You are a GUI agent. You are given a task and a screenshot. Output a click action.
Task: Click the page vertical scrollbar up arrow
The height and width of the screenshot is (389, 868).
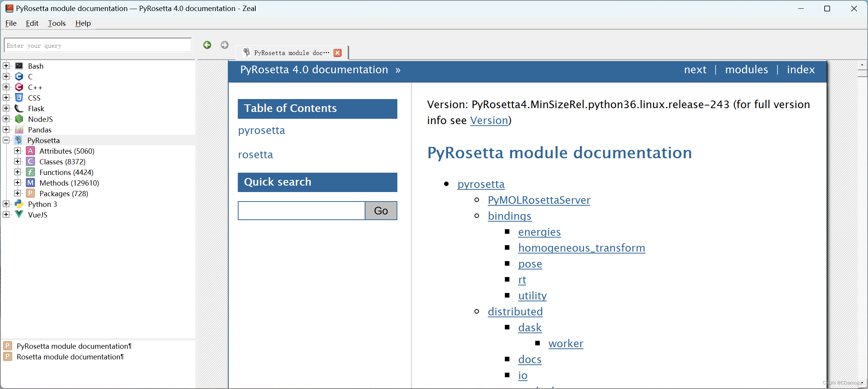click(862, 65)
